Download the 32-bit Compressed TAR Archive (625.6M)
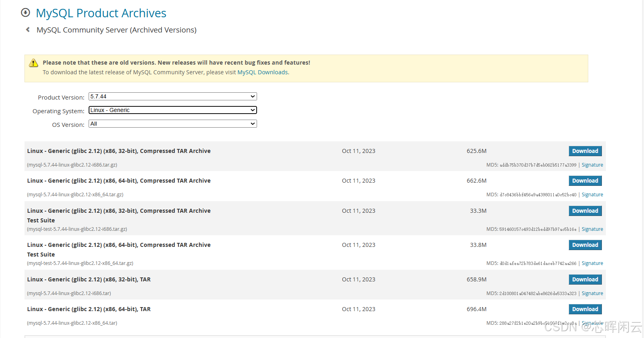The height and width of the screenshot is (338, 644). [585, 151]
